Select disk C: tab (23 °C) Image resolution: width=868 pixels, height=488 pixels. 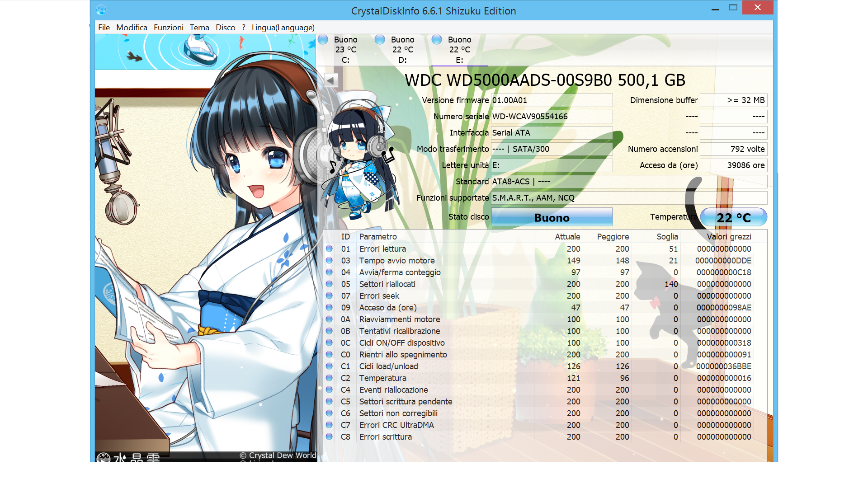coord(345,50)
